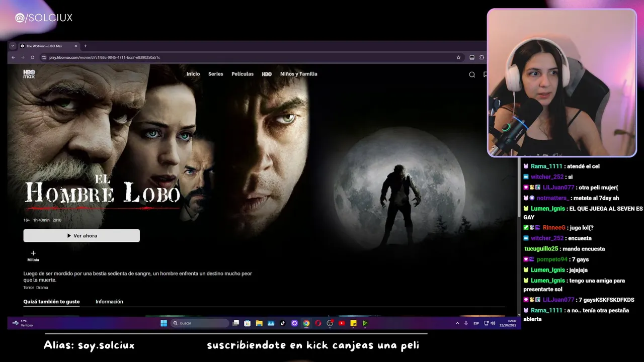The height and width of the screenshot is (362, 644).
Task: Open weather widget showing 17°C Ventoso
Action: click(x=23, y=323)
